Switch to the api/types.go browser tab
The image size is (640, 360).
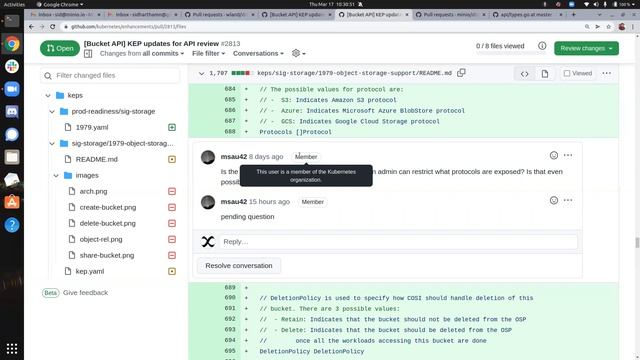click(x=527, y=15)
